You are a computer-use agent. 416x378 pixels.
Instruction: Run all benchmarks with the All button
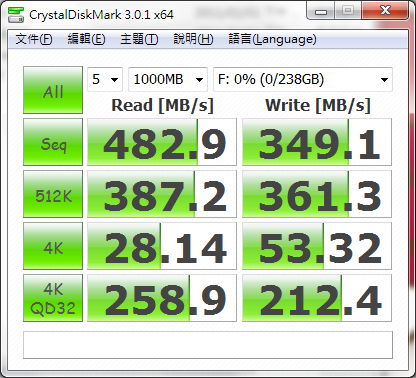point(53,90)
